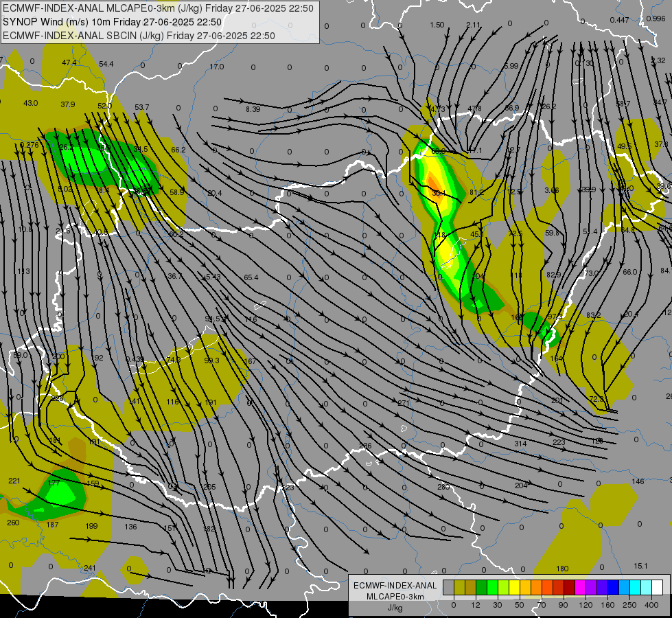Click the bright green legend swatch
This screenshot has width=672, height=618.
click(x=492, y=588)
